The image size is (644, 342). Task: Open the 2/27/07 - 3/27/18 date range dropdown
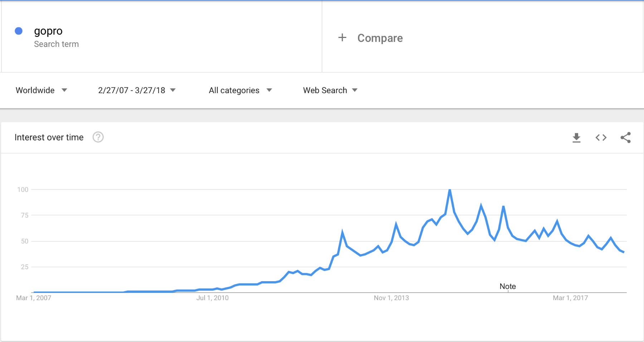coord(137,90)
